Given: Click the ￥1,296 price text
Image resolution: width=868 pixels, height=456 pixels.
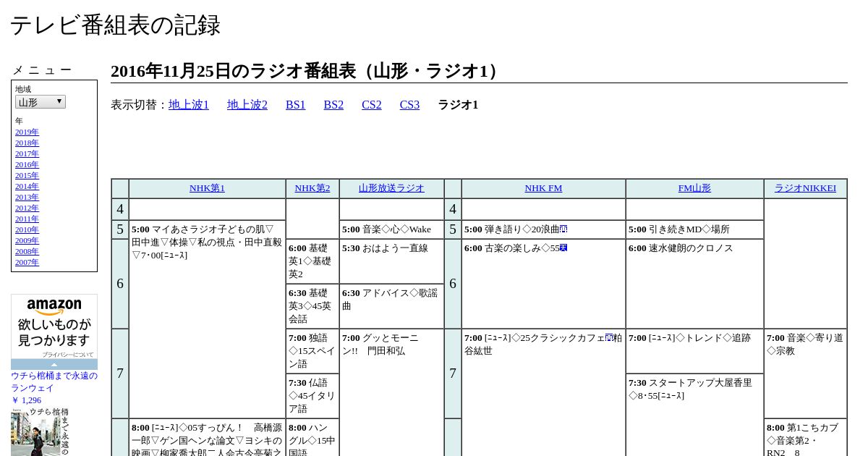Looking at the screenshot, I should (x=26, y=400).
